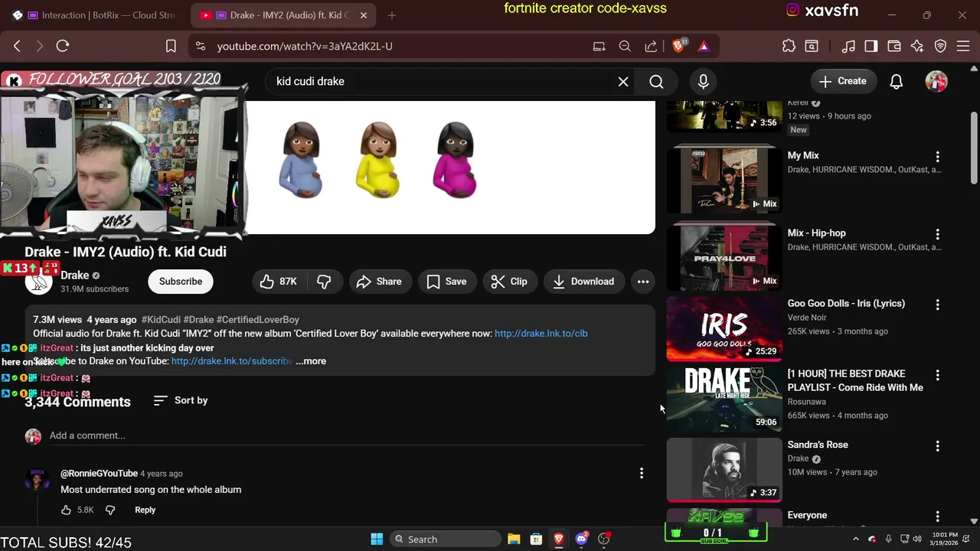980x551 pixels.
Task: Open Brave VPN shield icon
Action: [941, 46]
